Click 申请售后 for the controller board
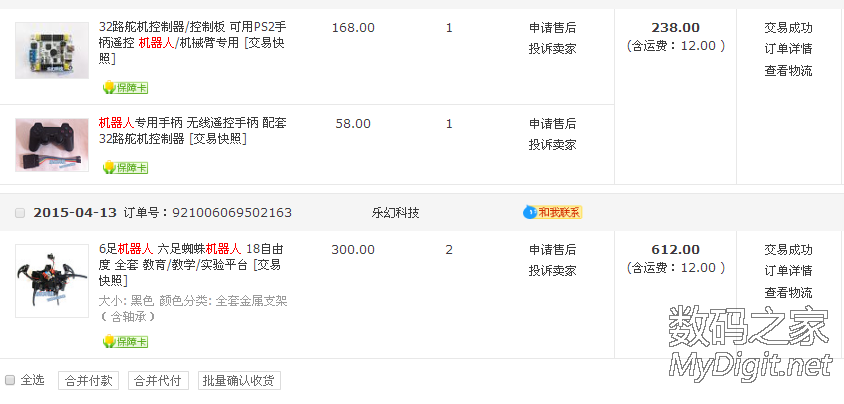 tap(552, 28)
